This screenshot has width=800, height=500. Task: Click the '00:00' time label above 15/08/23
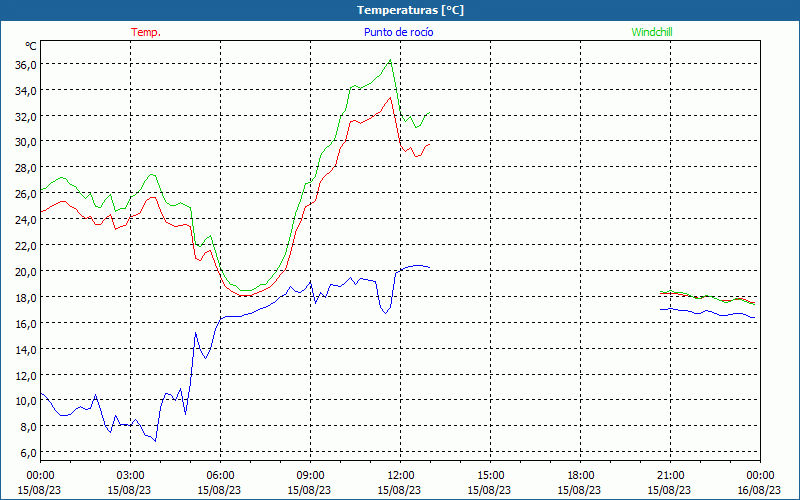click(x=40, y=476)
